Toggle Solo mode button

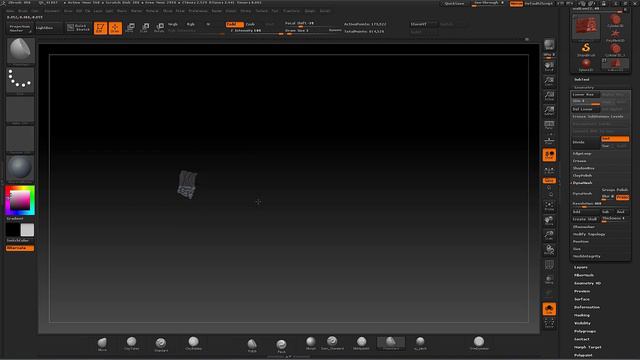click(x=549, y=309)
